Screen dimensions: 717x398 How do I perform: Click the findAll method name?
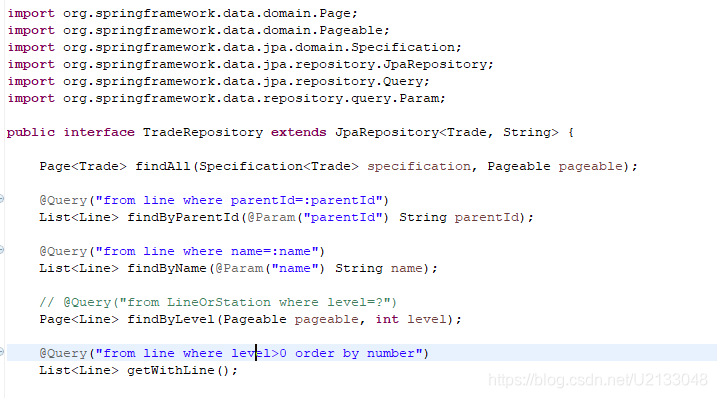[162, 166]
